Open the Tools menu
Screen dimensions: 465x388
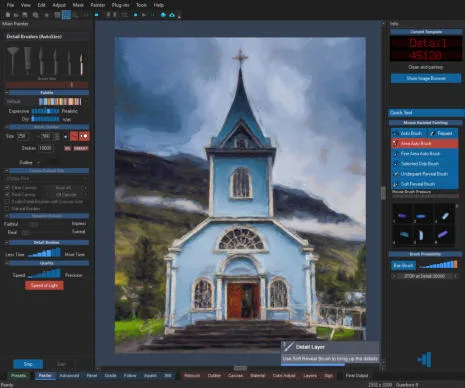[141, 5]
